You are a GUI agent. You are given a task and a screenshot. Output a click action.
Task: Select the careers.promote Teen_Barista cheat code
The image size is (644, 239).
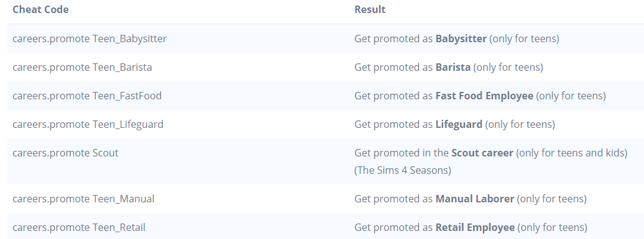point(82,67)
